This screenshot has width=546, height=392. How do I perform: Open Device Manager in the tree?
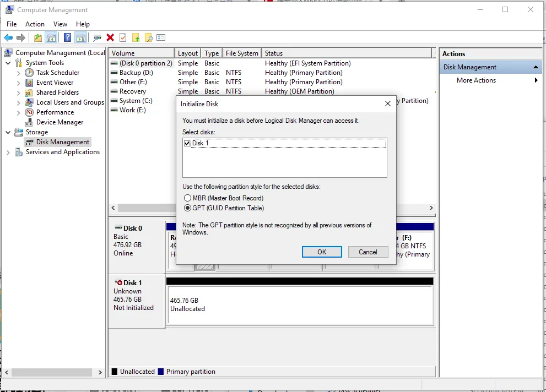click(60, 122)
